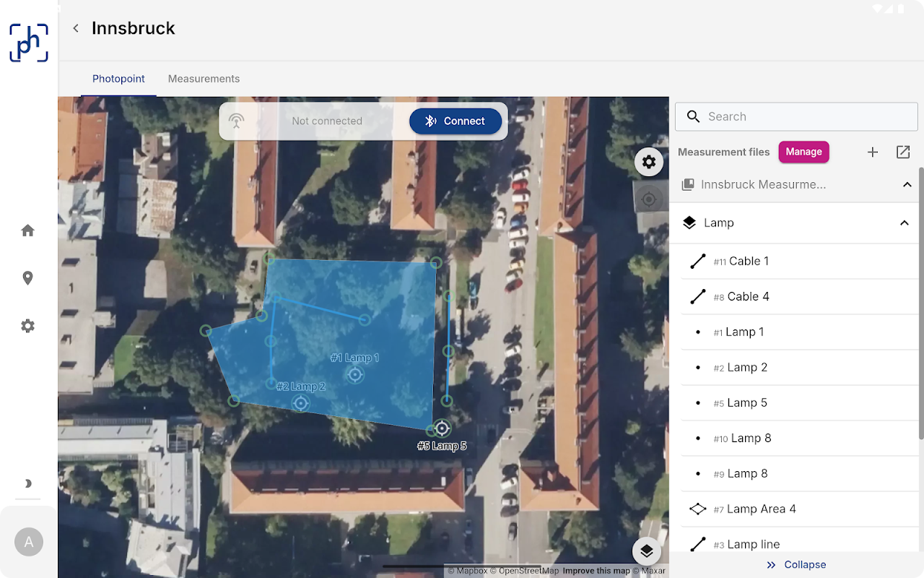Click the Innsbruck page title
The image size is (924, 578).
click(134, 28)
